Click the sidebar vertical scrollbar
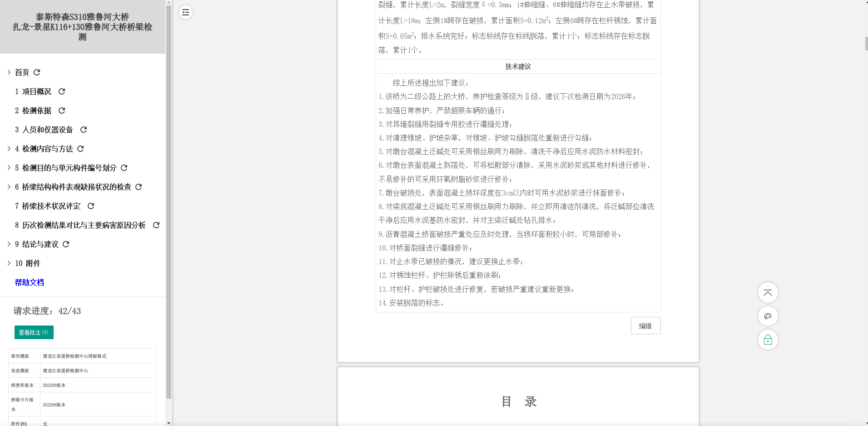 pyautogui.click(x=169, y=202)
